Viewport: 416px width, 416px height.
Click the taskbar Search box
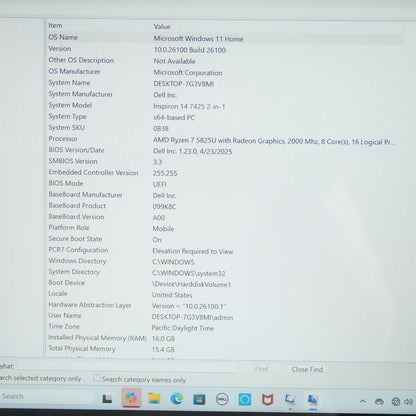click(47, 397)
